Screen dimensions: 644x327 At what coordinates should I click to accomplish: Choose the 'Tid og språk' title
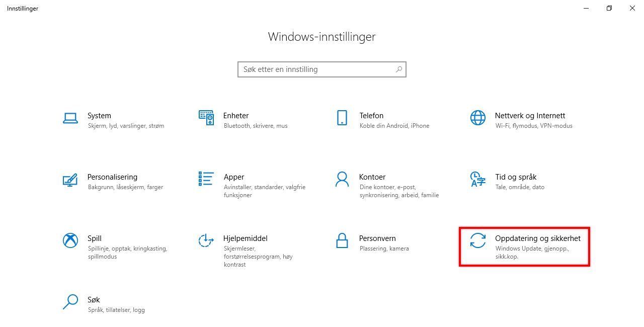(516, 177)
